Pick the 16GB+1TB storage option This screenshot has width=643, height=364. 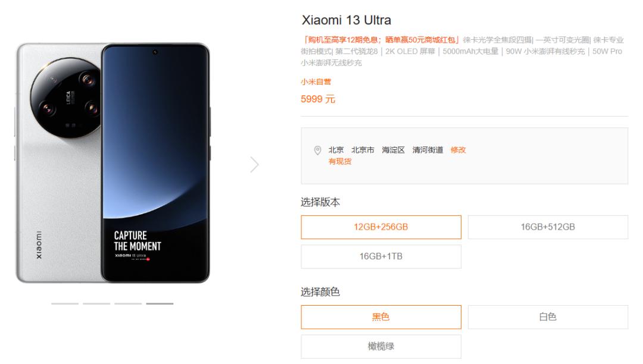[381, 257]
